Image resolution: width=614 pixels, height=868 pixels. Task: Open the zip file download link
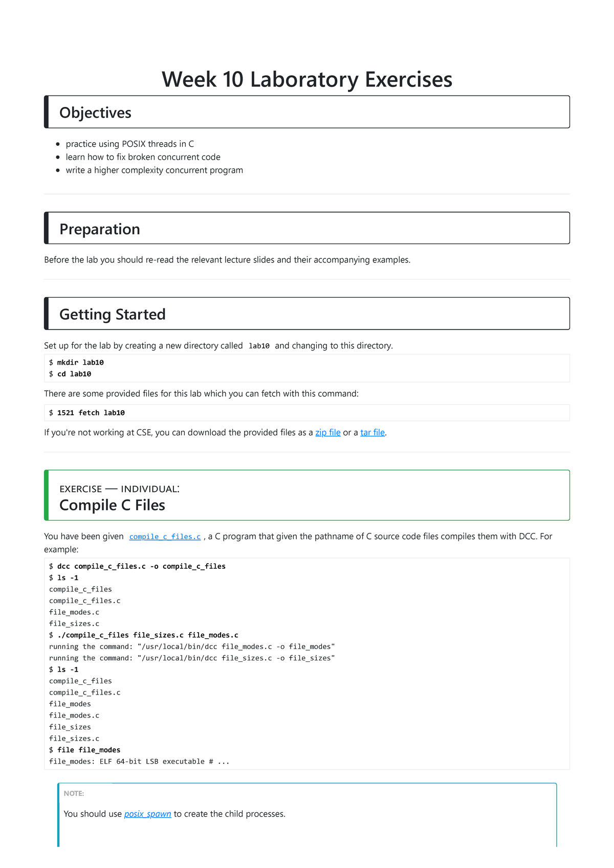327,433
